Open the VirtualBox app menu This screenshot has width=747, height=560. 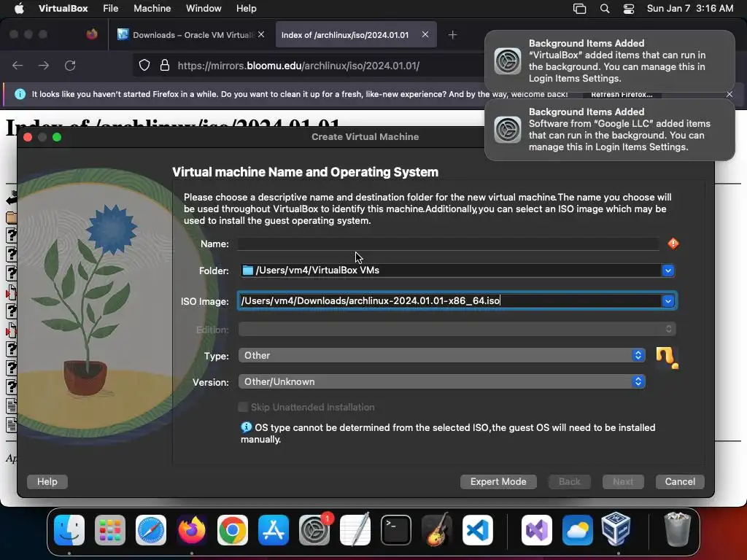pyautogui.click(x=63, y=9)
